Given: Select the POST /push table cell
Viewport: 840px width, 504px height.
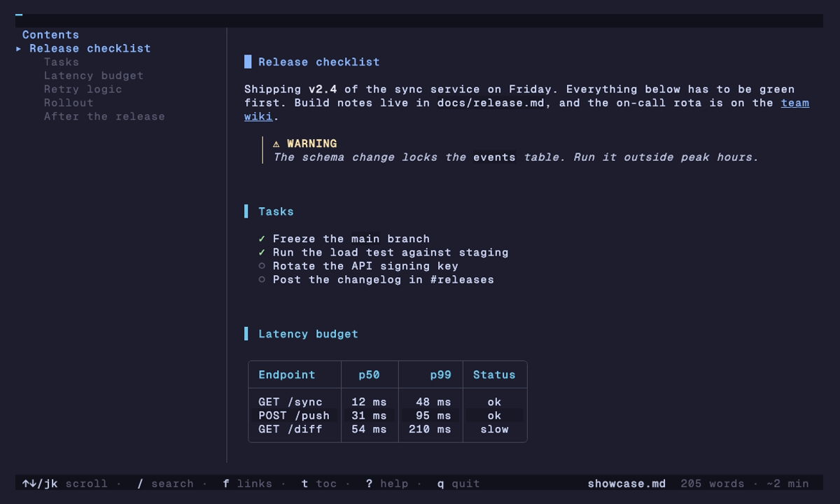Looking at the screenshot, I should tap(294, 415).
